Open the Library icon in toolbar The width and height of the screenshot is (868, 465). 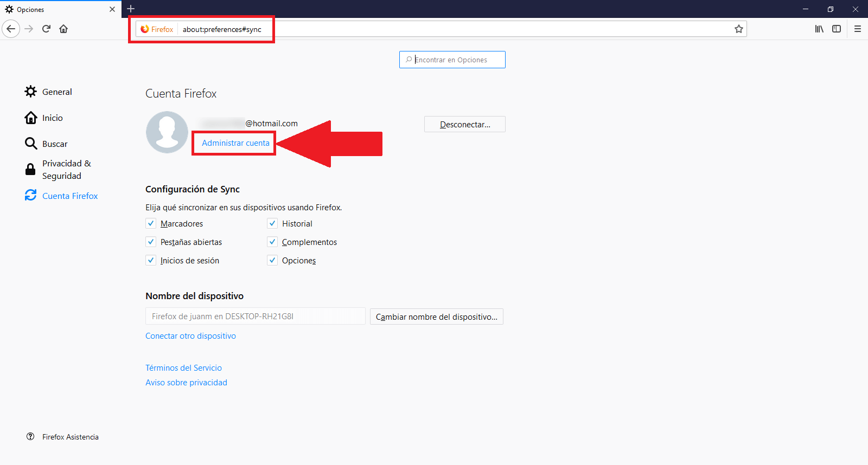[x=819, y=29]
